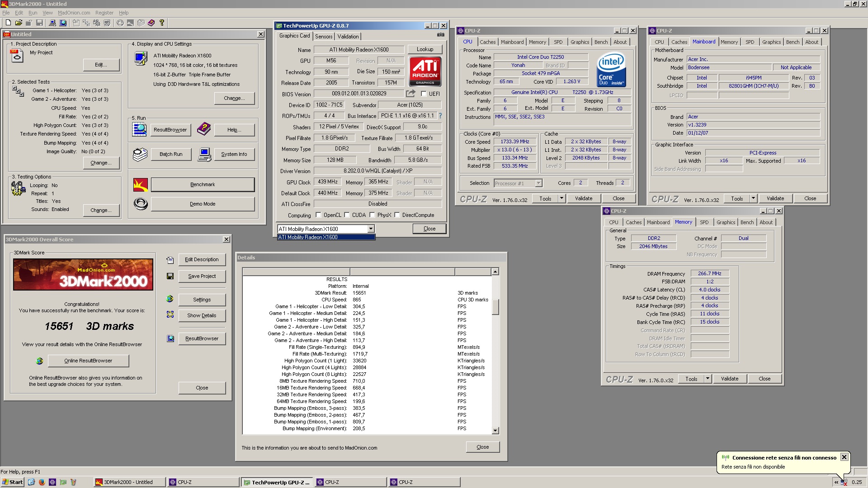Click the icon beside Show Details

170,315
